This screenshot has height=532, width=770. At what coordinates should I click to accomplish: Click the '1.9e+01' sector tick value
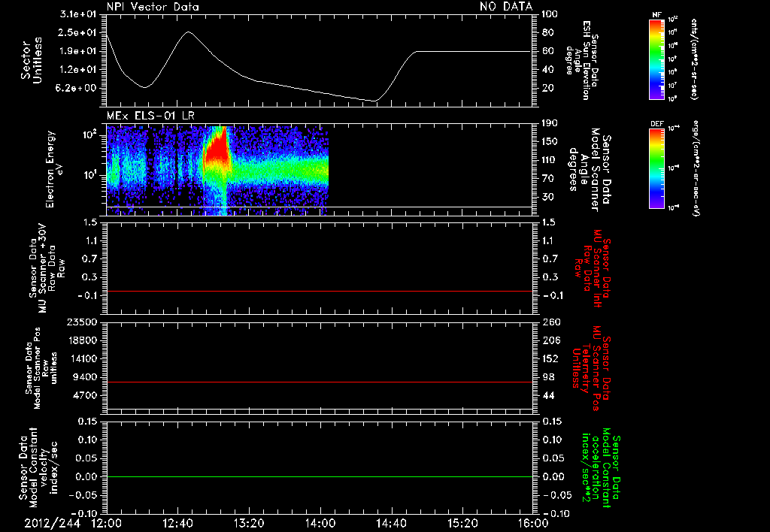tap(78, 51)
